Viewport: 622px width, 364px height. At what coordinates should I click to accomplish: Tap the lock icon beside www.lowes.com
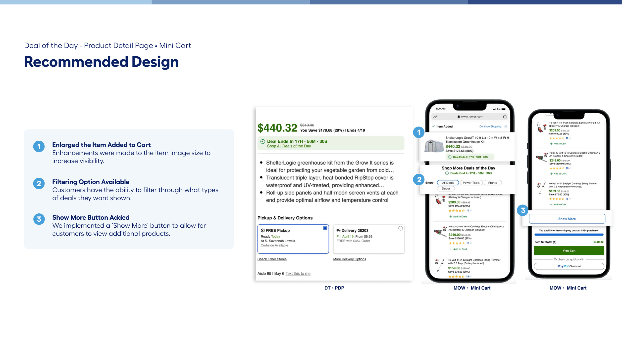pyautogui.click(x=459, y=116)
